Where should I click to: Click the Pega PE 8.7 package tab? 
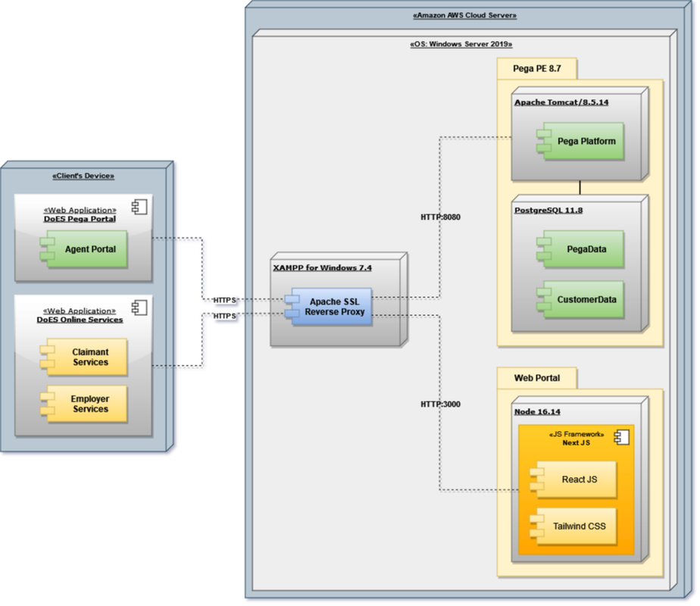click(x=537, y=69)
